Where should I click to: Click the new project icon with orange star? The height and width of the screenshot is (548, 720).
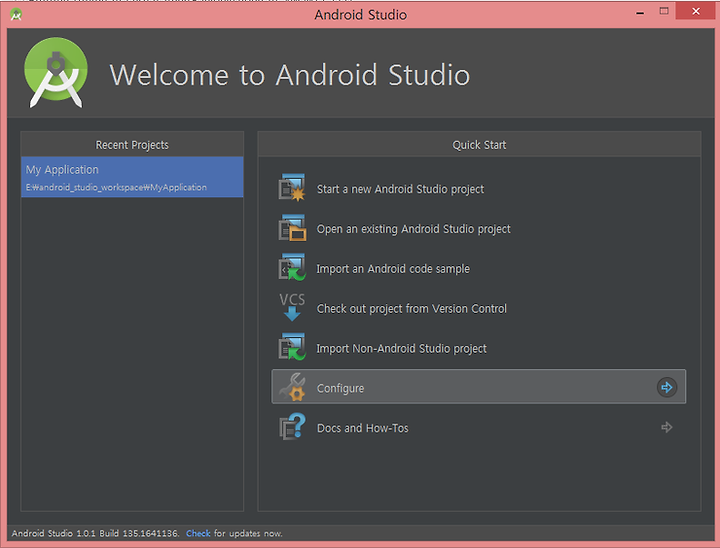292,187
